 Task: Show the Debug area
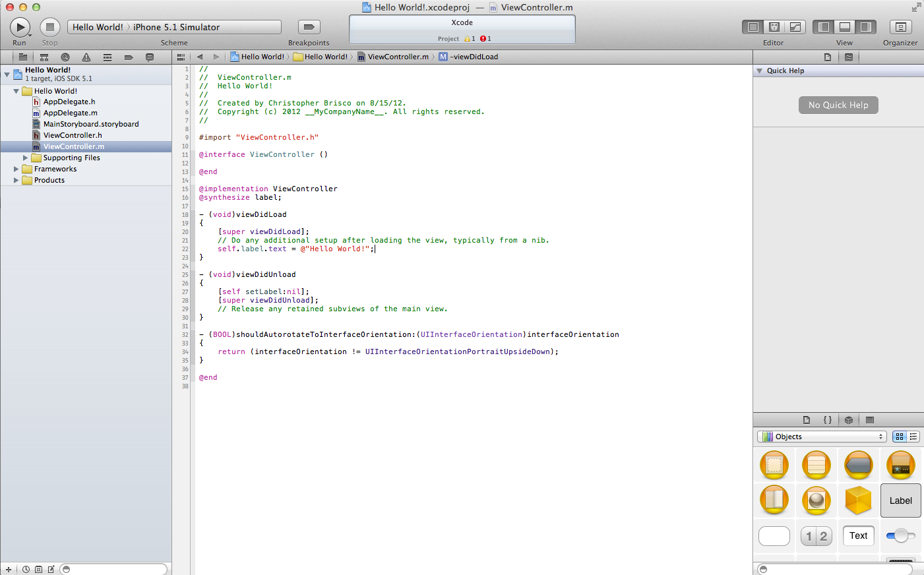click(845, 27)
